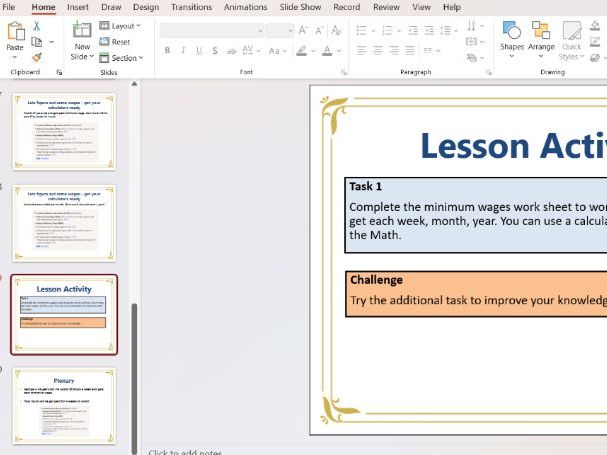Click to add notes area

(x=185, y=452)
